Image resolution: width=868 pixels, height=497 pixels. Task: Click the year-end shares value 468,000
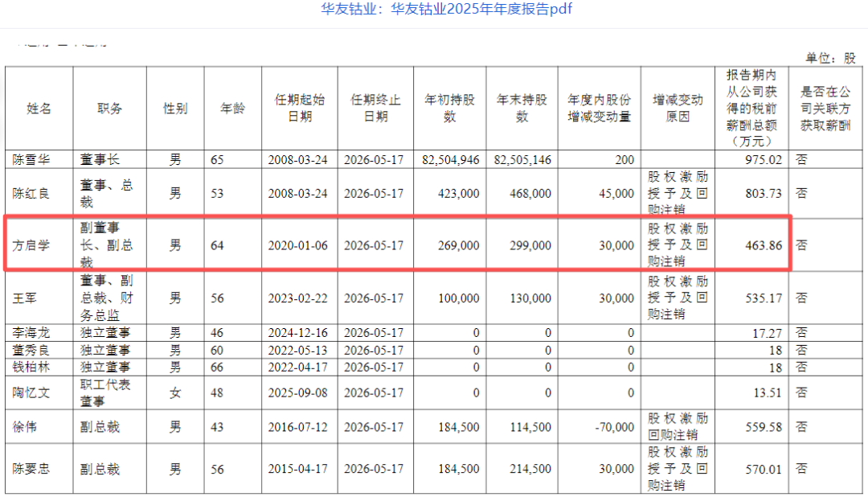click(x=530, y=193)
